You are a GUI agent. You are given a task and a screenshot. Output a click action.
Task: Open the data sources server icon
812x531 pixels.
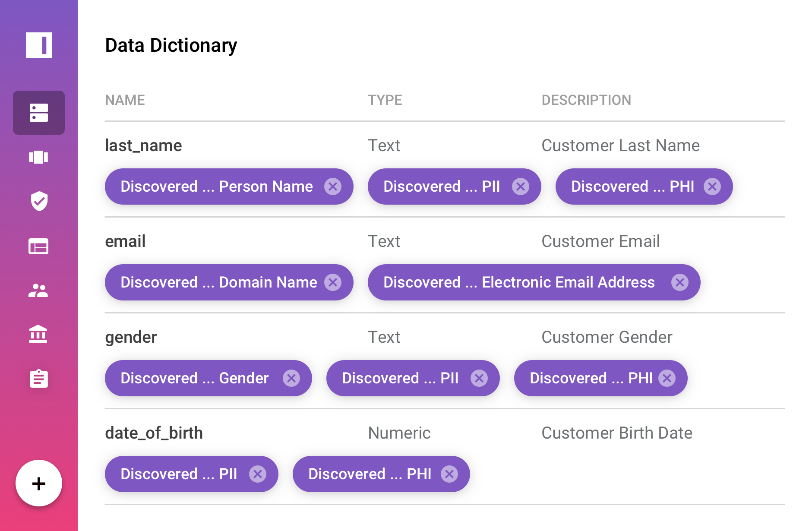click(39, 113)
